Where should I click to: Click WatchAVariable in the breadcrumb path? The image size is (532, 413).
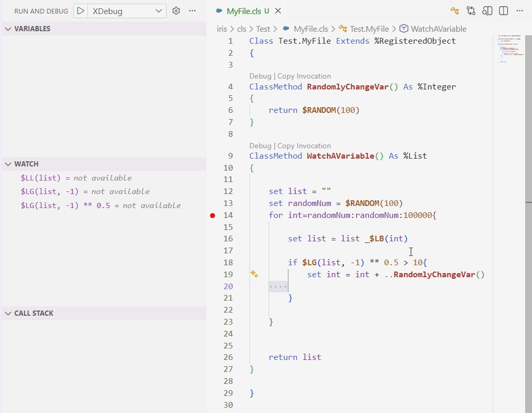(438, 29)
